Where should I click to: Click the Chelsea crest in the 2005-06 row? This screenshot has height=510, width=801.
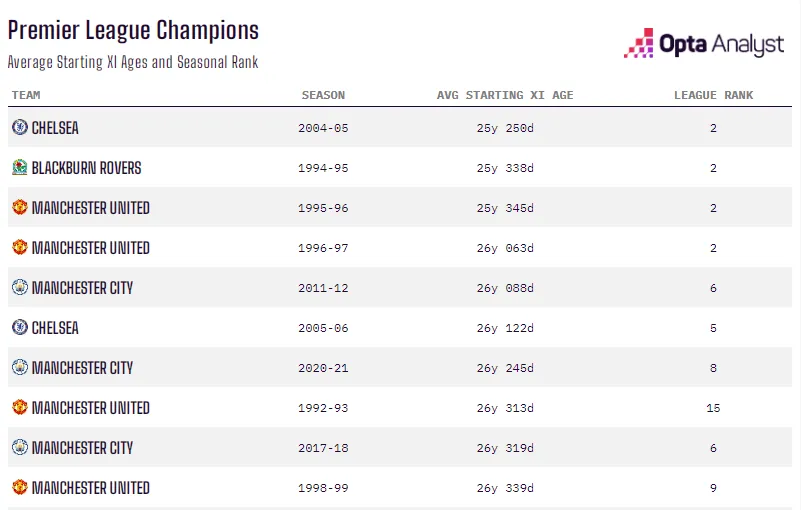19,328
